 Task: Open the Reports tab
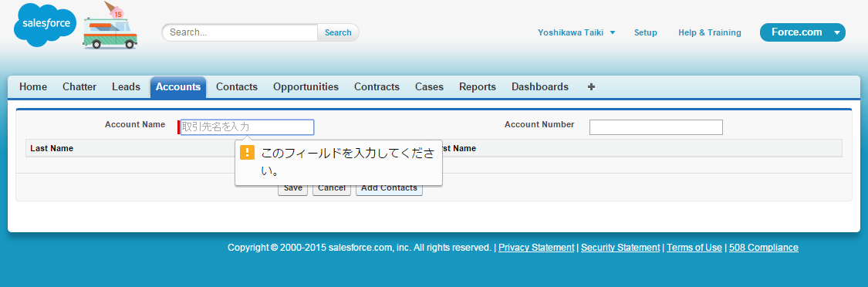pos(477,87)
